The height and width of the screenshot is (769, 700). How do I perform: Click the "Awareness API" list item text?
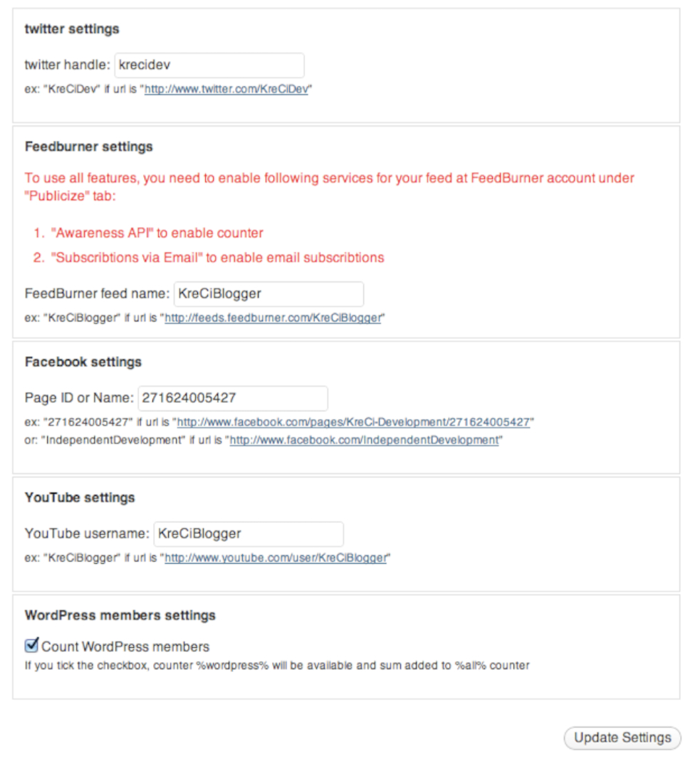(157, 233)
